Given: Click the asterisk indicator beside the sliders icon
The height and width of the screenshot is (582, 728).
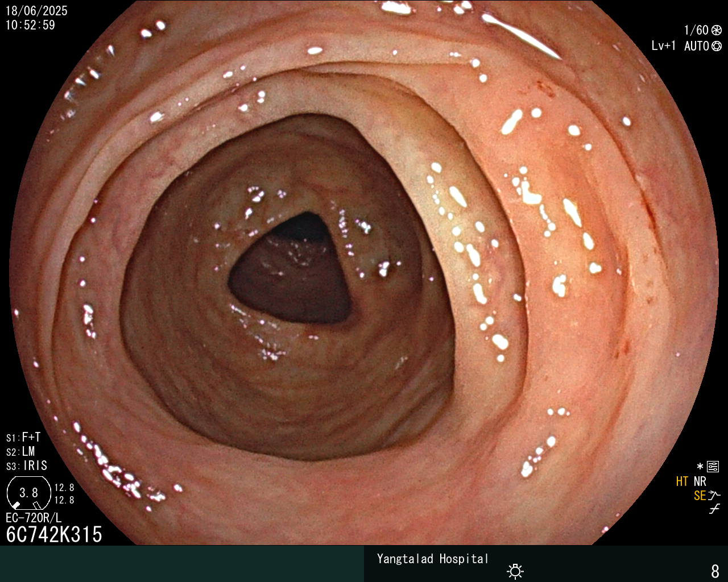Looking at the screenshot, I should (700, 467).
